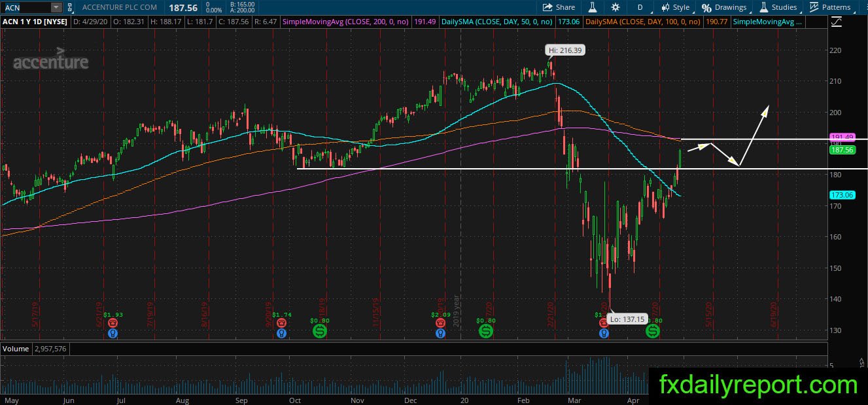Click the chart mode icon below Patterns
Screen dimensions: 868x405
coord(837,22)
